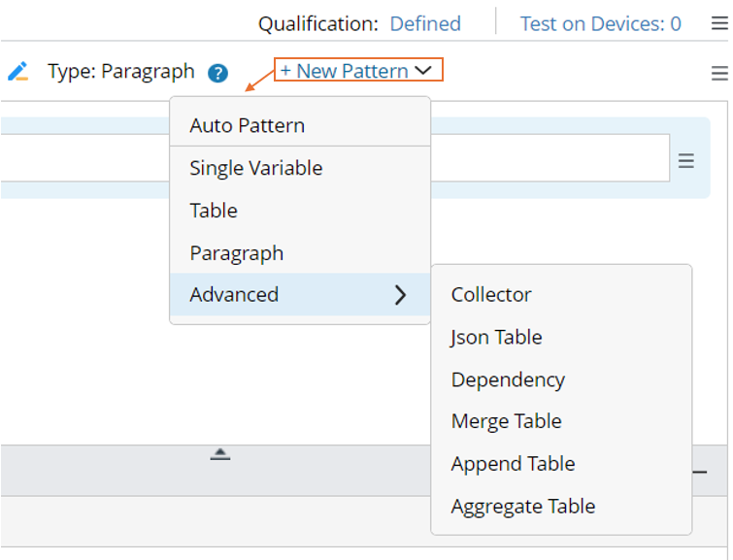The width and height of the screenshot is (733, 560).
Task: Select Auto Pattern from the menu
Action: [248, 125]
